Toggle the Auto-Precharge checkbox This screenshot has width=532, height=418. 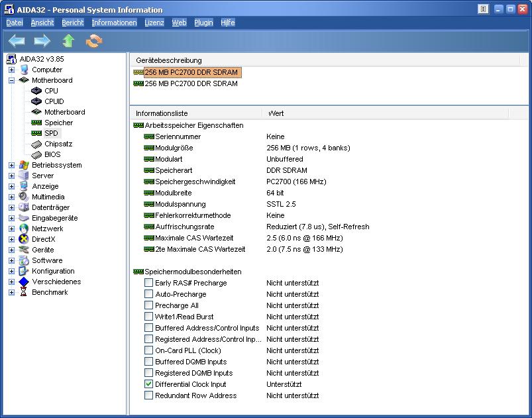tap(148, 294)
